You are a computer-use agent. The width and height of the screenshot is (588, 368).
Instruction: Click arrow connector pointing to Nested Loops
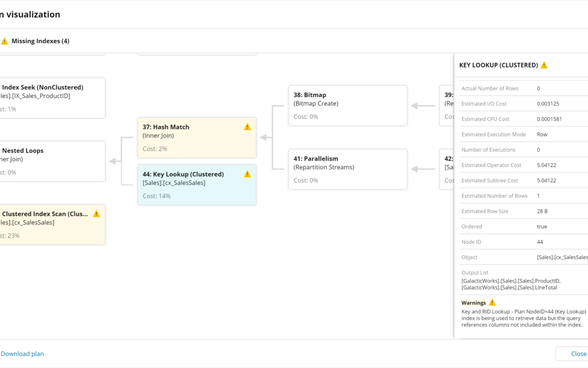114,161
